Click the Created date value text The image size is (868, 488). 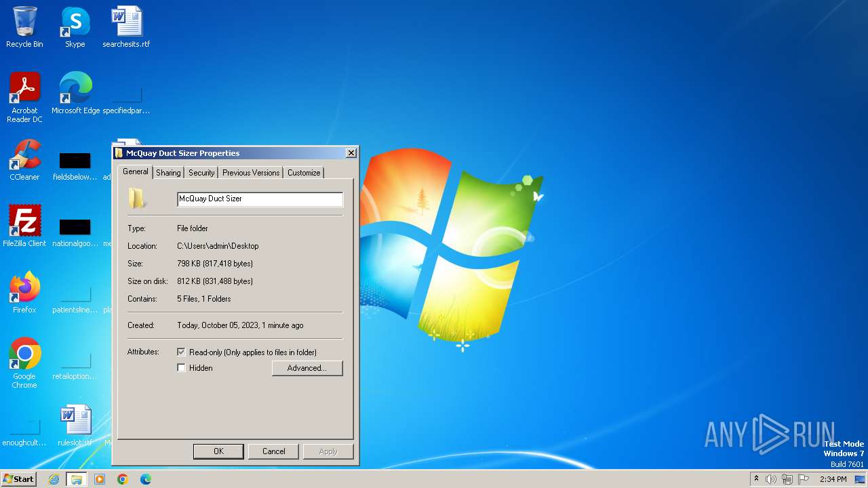tap(240, 325)
